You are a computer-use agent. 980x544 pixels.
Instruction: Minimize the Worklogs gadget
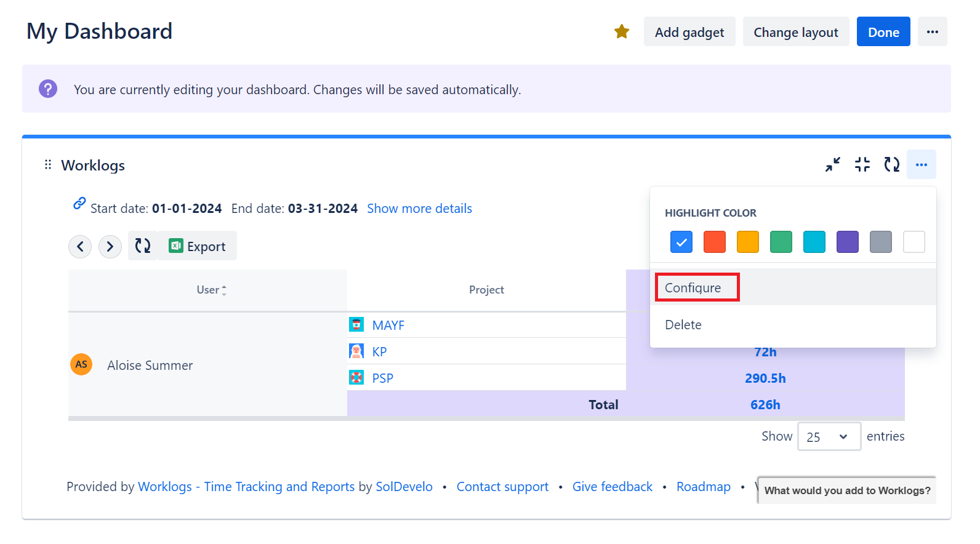(833, 164)
